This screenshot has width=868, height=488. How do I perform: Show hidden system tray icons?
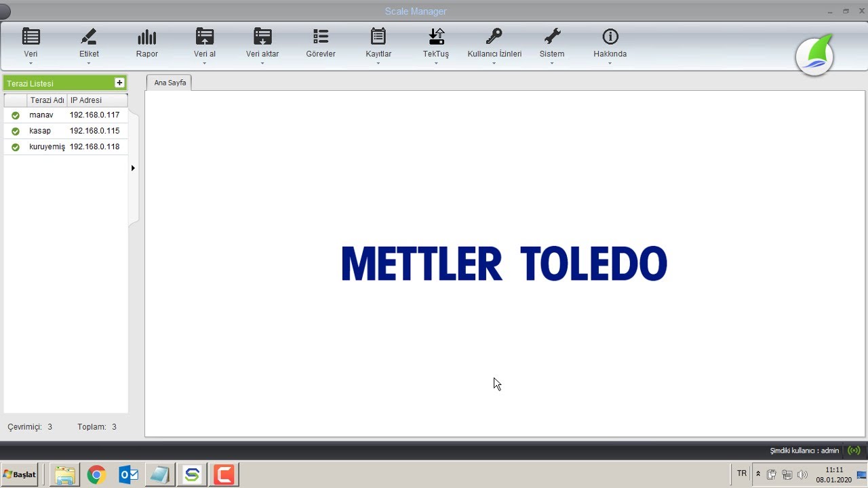pyautogui.click(x=758, y=474)
